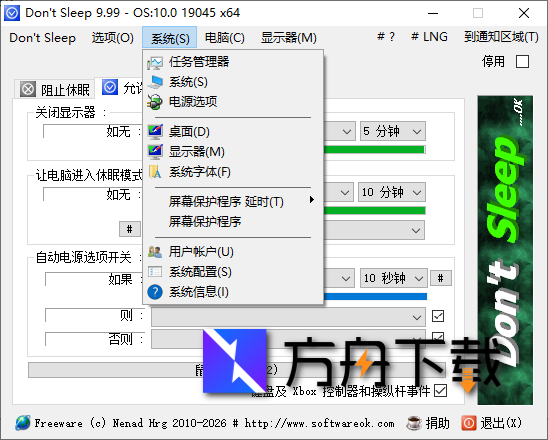Choose 电源选项 in the system menu
This screenshot has height=440, width=548.
coord(233,102)
